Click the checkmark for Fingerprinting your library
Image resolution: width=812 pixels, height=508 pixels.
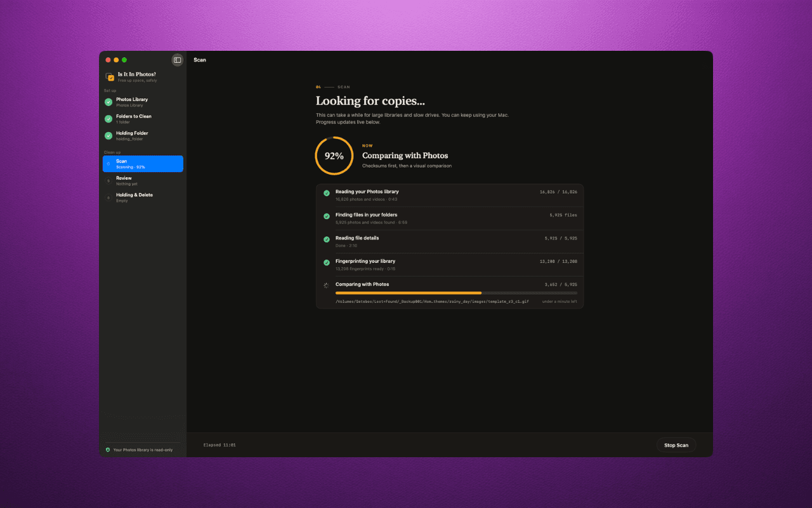(327, 262)
